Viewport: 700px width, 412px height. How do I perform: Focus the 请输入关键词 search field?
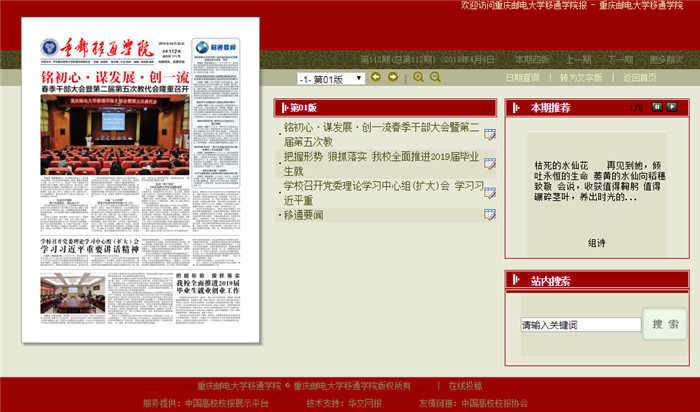tap(580, 325)
